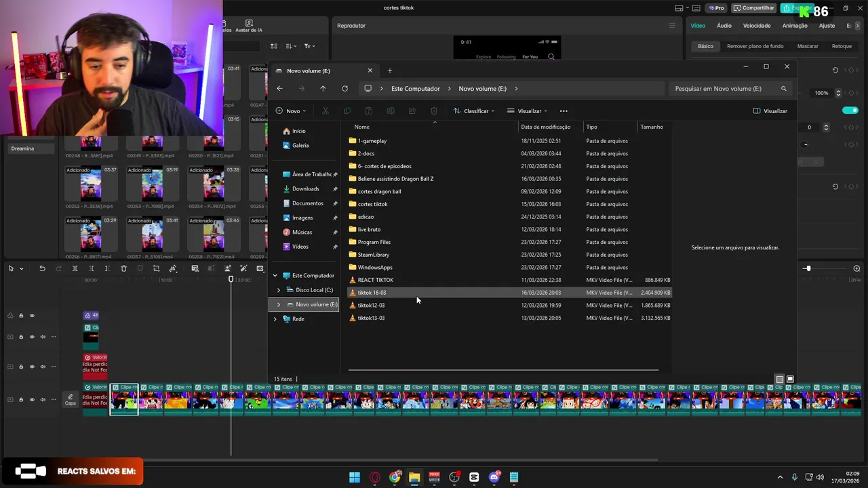Select the Mascarar sub-tab
This screenshot has width=868, height=488.
pos(808,46)
